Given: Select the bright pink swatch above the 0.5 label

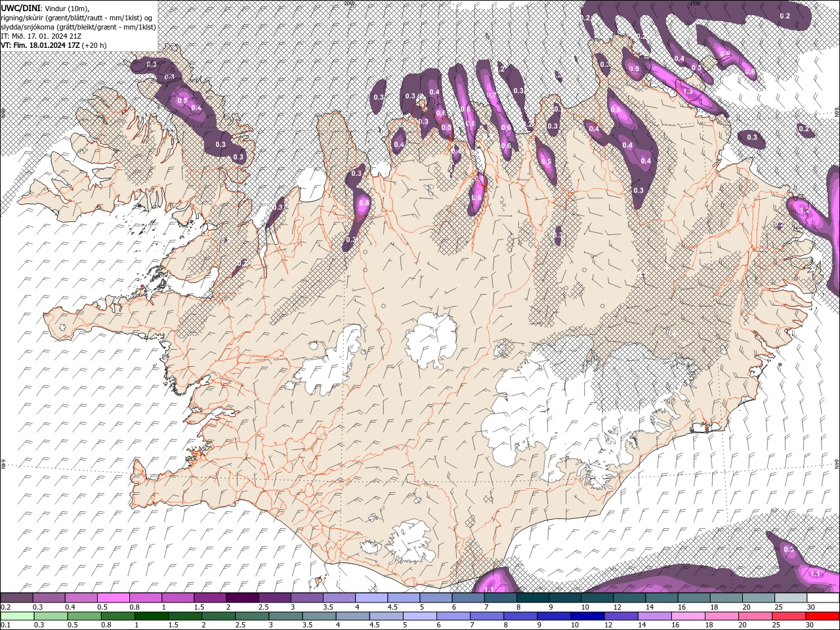Looking at the screenshot, I should pos(113,598).
